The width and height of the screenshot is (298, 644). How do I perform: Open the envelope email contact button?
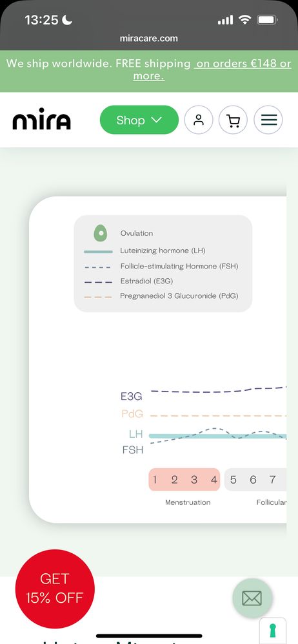tap(252, 598)
